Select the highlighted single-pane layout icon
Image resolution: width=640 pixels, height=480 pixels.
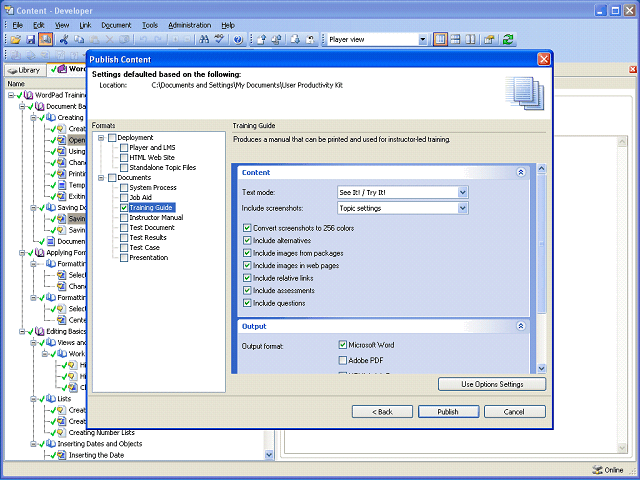click(440, 40)
